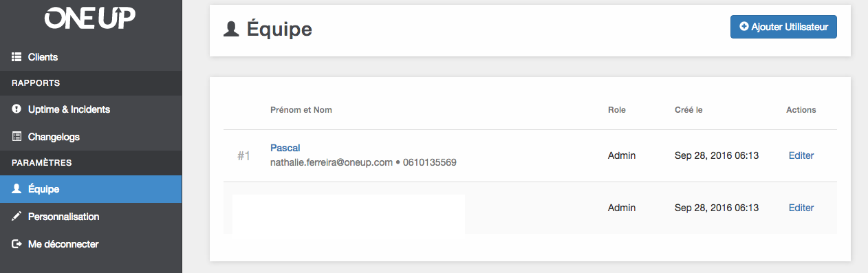868x273 pixels.
Task: Click the Personnalisation pencil icon
Action: click(17, 217)
